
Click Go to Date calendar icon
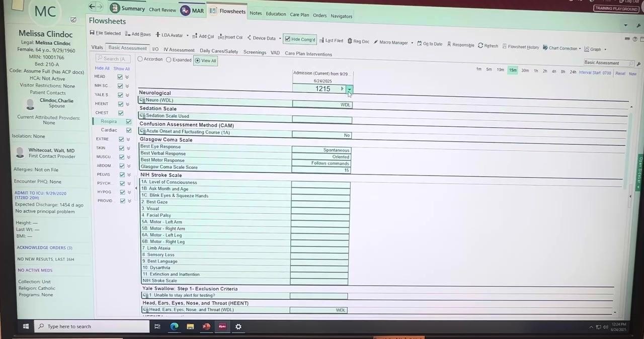tap(420, 44)
